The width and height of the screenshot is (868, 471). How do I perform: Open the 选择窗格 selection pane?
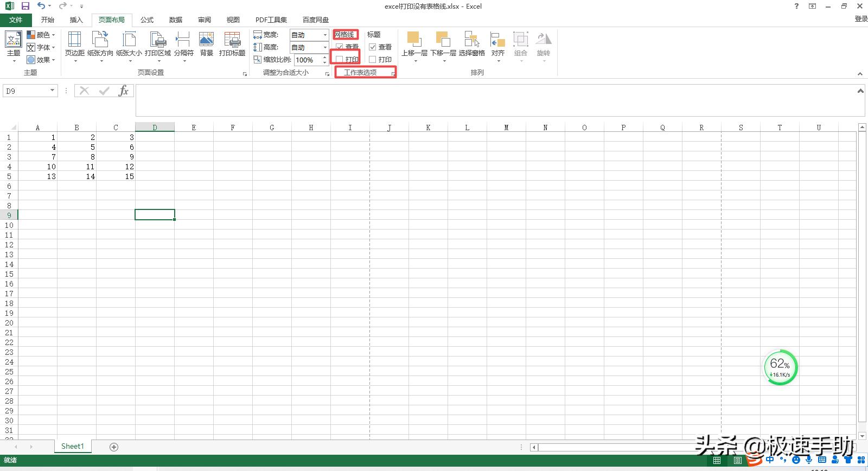point(471,43)
